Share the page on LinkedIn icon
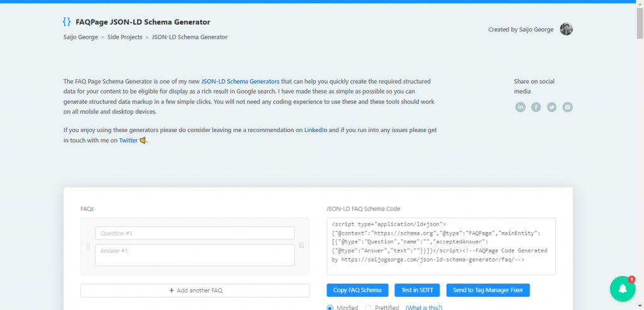This screenshot has width=644, height=310. [x=520, y=107]
